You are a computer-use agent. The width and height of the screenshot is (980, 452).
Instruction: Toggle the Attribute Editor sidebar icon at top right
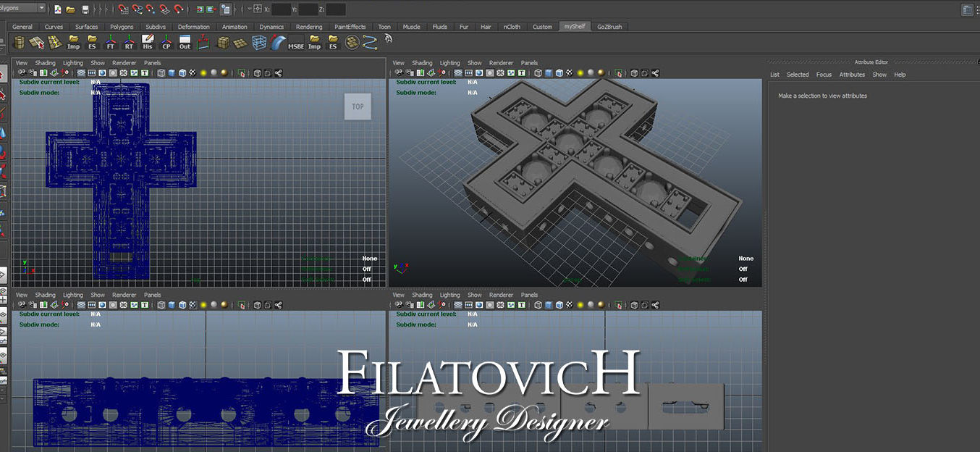coord(968,9)
